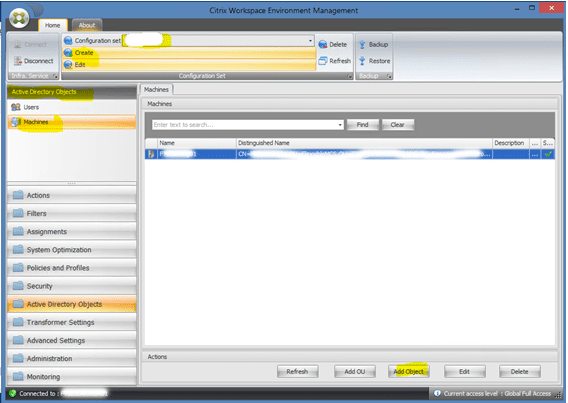Open the search box history dropdown
The width and height of the screenshot is (568, 403).
click(340, 125)
